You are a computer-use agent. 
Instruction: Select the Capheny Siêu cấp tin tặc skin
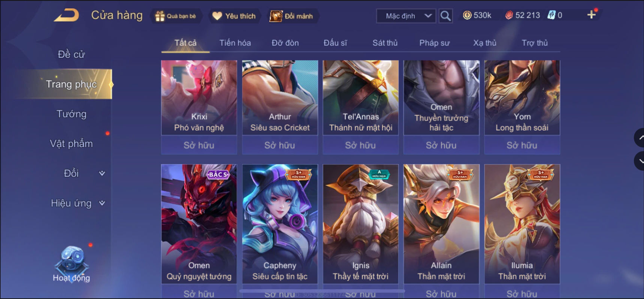click(x=280, y=224)
